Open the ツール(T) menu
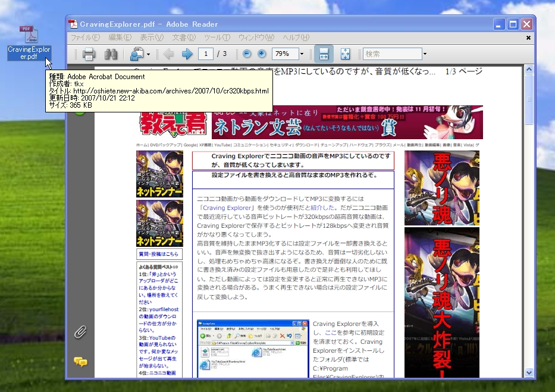The height and width of the screenshot is (392, 555). tap(217, 37)
